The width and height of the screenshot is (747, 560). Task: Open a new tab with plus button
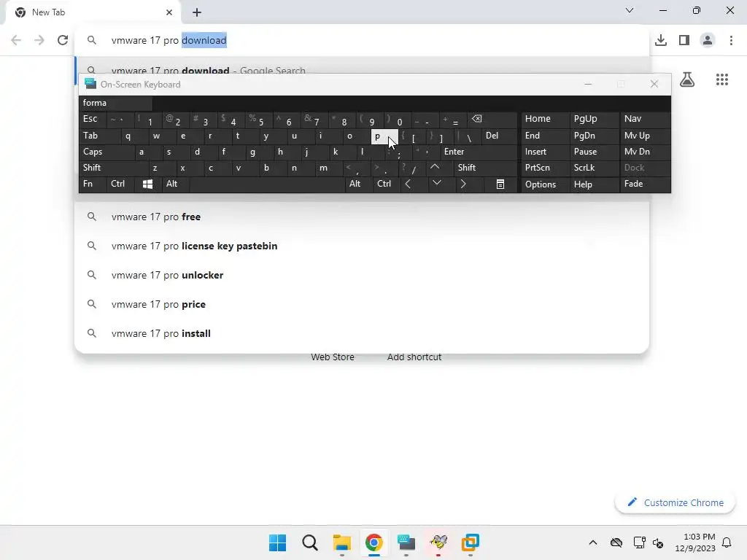(197, 12)
